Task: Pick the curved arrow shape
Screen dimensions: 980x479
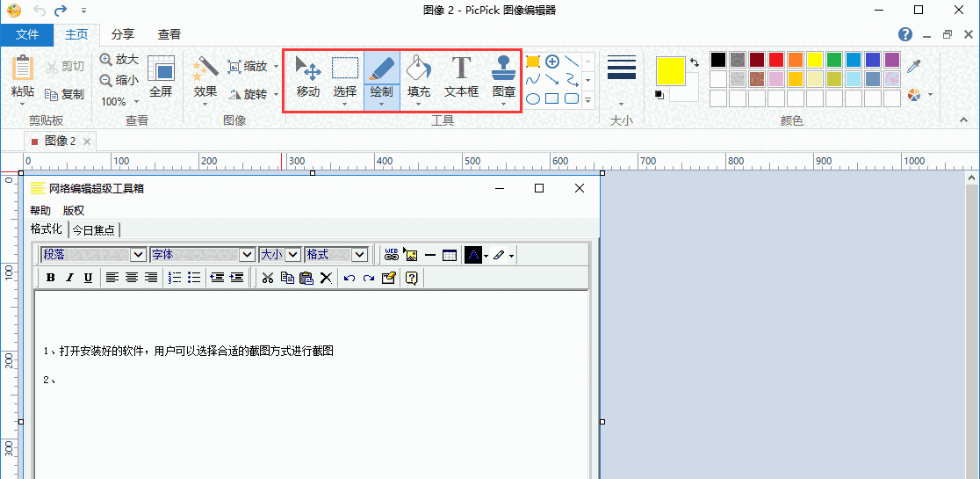Action: pos(572,80)
